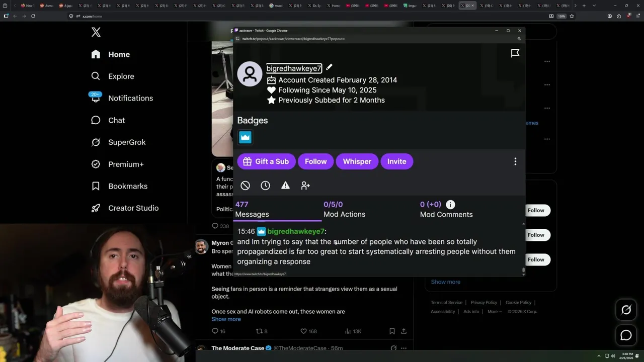Open SuperGrok from the sidebar

118,142
